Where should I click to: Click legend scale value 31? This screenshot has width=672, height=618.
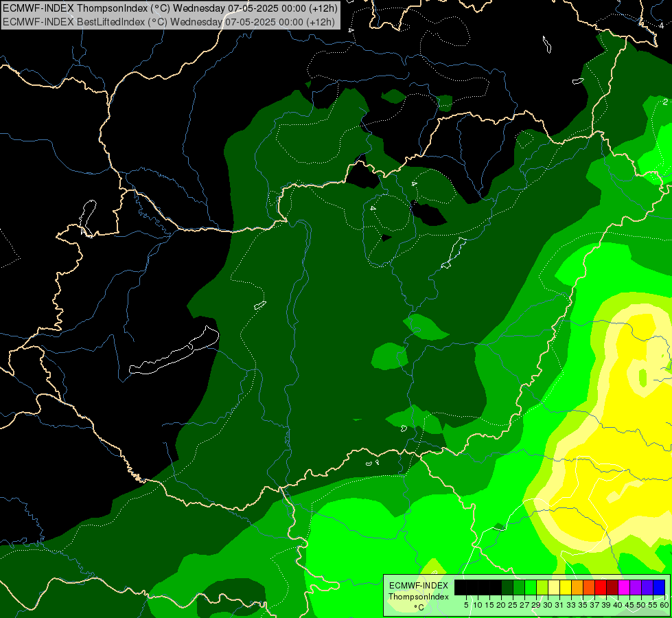559,605
